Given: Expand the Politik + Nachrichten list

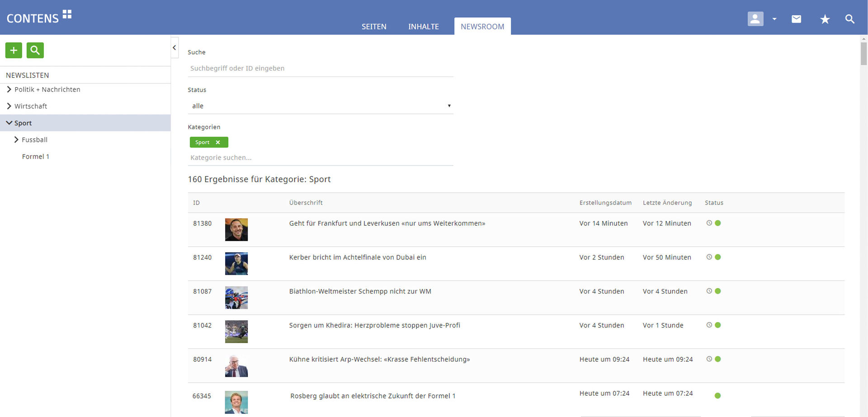Looking at the screenshot, I should (9, 90).
